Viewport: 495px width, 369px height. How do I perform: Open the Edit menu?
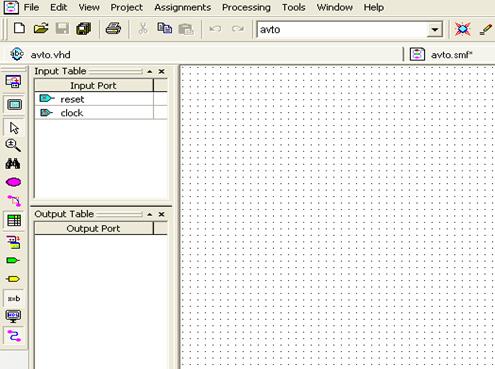coord(58,7)
